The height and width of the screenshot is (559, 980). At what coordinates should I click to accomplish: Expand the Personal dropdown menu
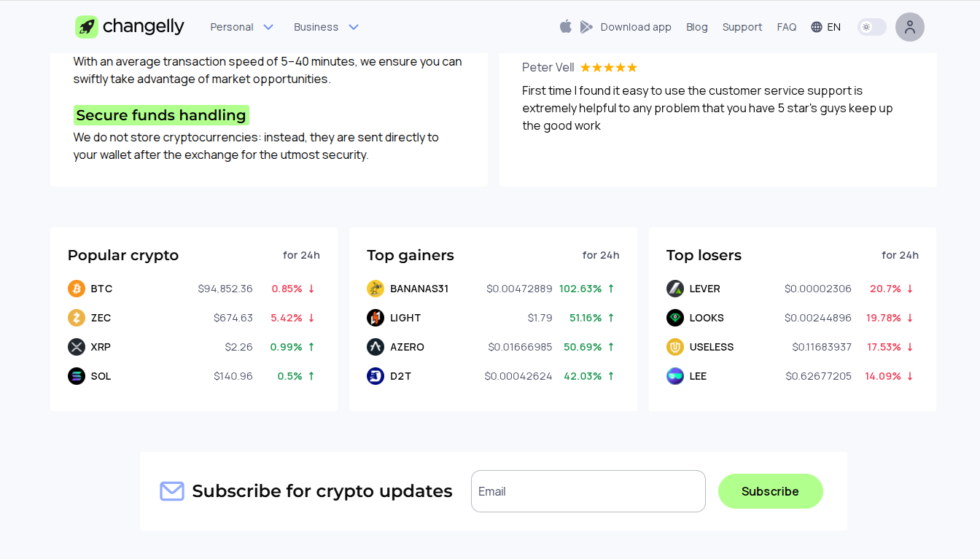[241, 27]
